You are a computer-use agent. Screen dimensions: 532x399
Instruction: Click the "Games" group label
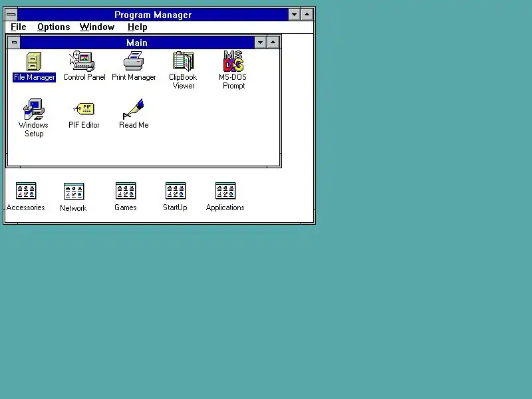pyautogui.click(x=126, y=207)
